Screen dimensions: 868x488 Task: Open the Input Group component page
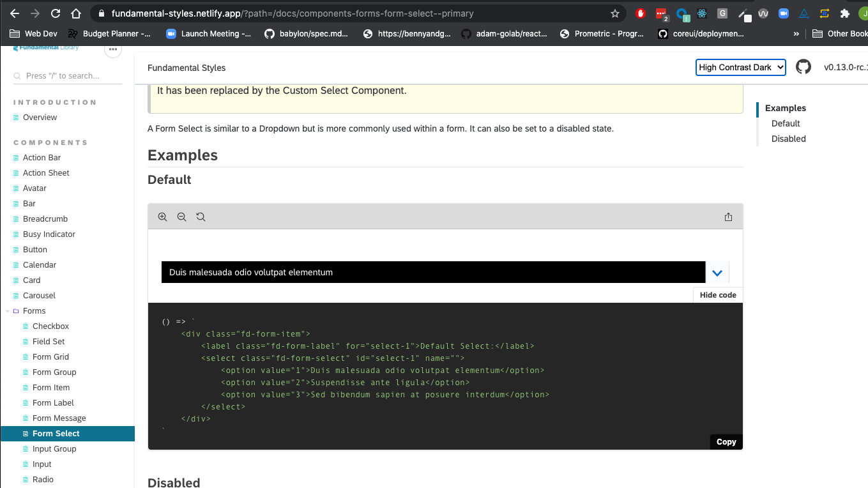point(54,449)
